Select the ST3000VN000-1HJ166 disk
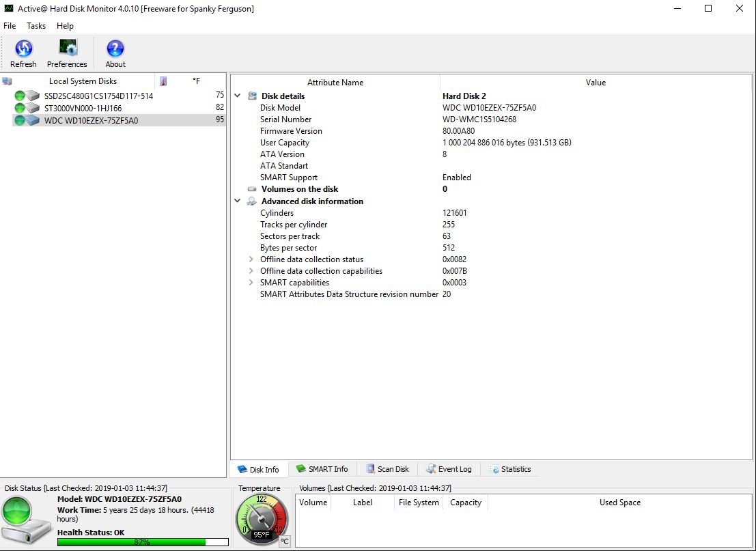 click(x=83, y=108)
